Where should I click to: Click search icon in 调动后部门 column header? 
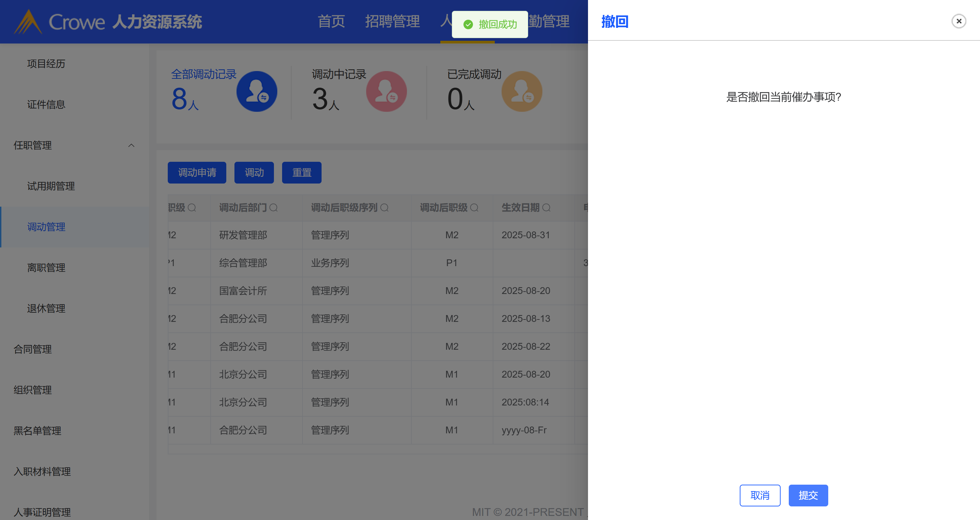(x=274, y=208)
